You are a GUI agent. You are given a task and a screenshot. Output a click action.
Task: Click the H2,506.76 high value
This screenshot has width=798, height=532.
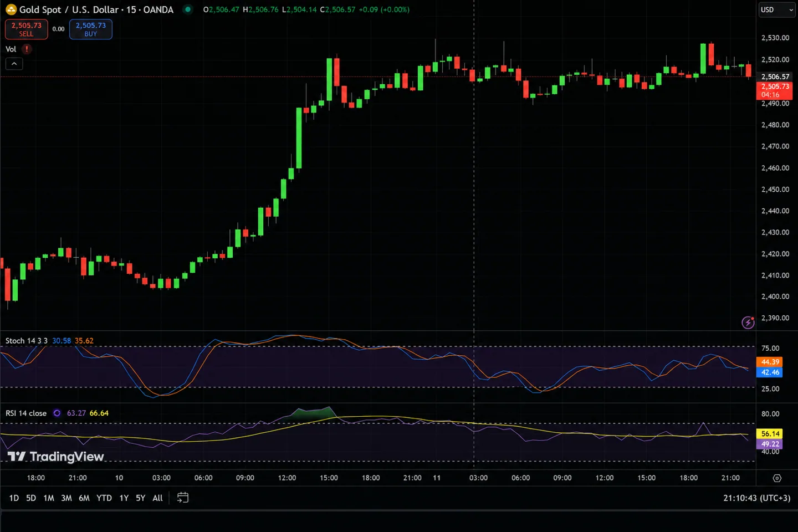260,9
